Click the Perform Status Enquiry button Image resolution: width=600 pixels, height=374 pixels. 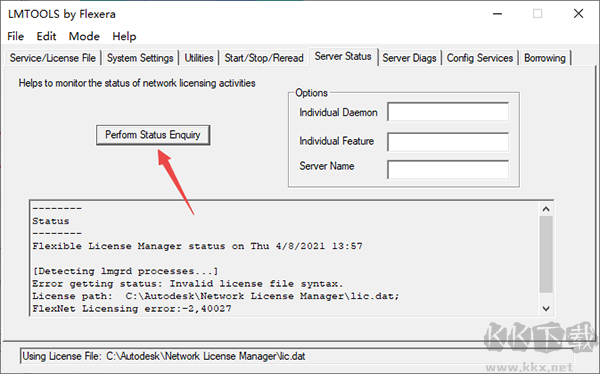[153, 135]
